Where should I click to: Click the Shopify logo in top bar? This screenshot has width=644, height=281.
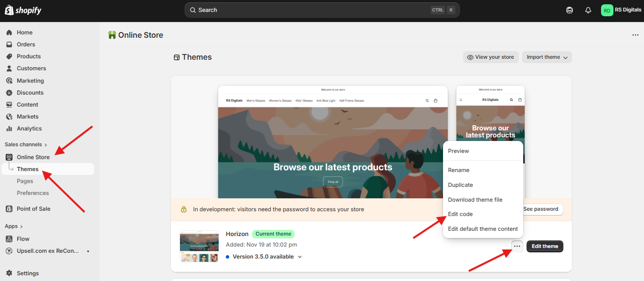click(x=24, y=10)
